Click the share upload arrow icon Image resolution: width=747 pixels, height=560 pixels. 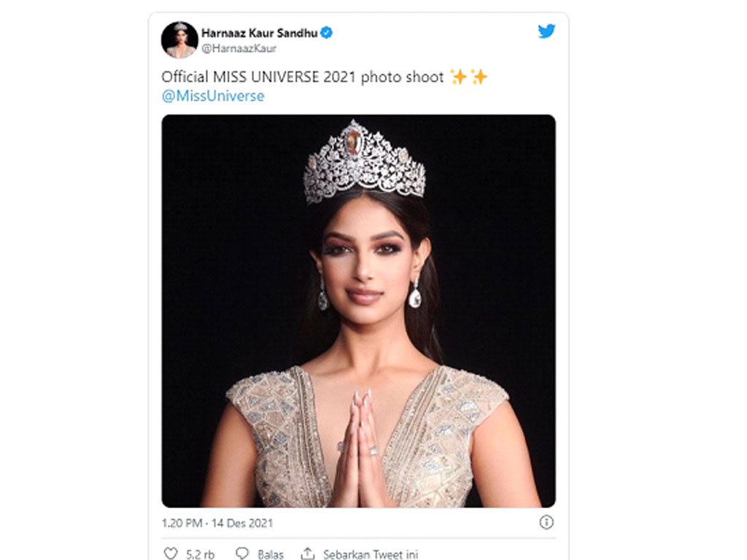click(308, 553)
